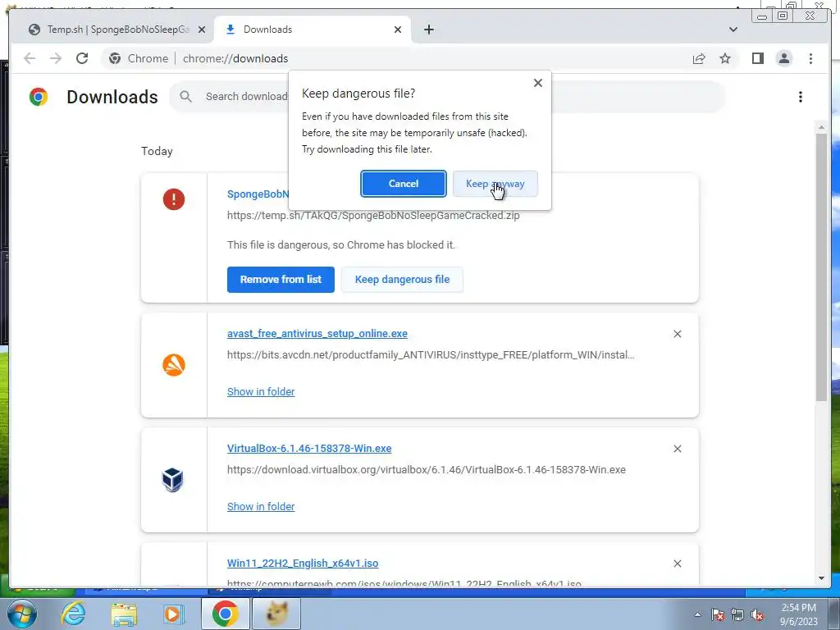The height and width of the screenshot is (630, 840).
Task: Select Chrome in the taskbar
Action: [225, 614]
